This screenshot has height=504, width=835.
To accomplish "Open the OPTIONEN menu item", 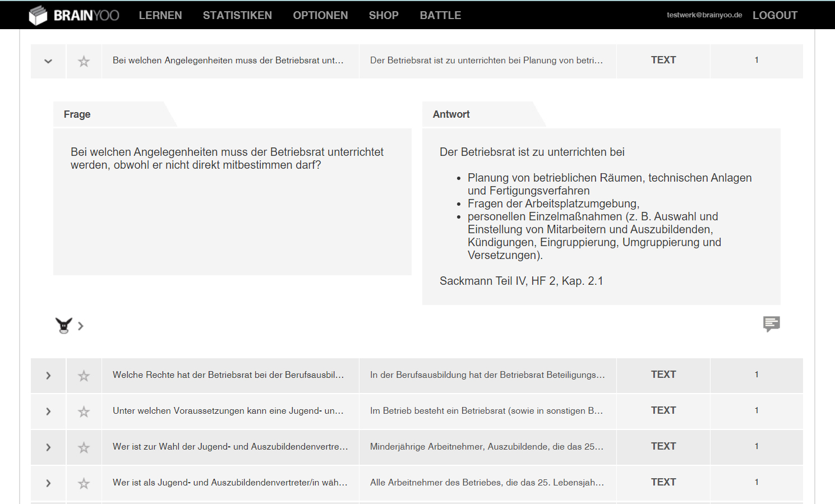I will (320, 15).
